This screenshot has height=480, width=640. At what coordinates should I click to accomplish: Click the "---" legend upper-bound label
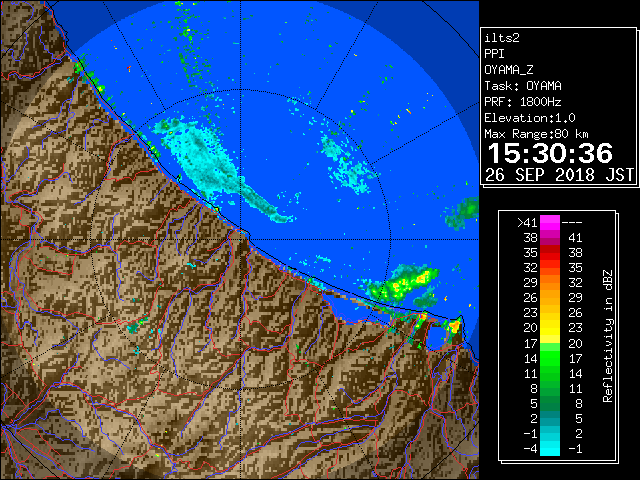572,223
